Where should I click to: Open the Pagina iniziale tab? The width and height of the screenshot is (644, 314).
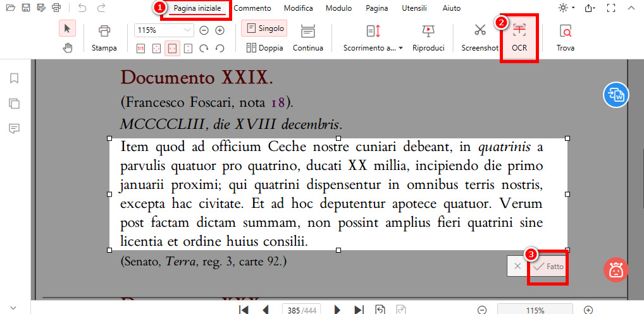coord(197,8)
